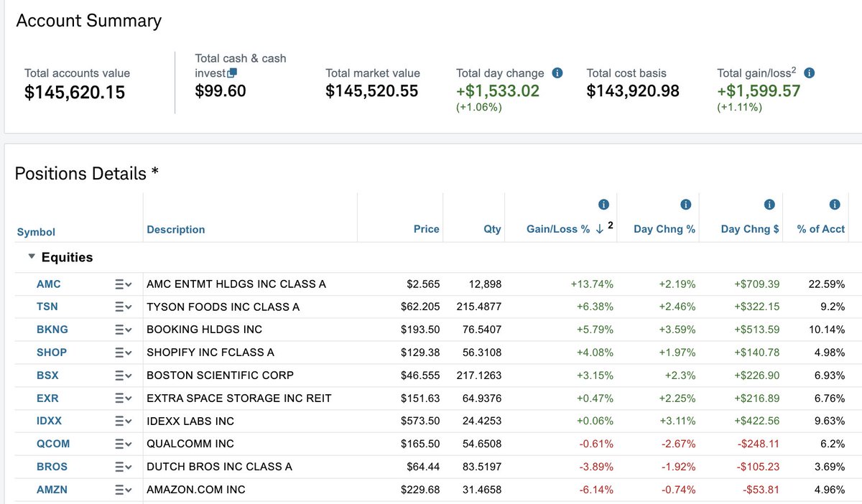Select AMC gain/loss value +13.74%
This screenshot has width=862, height=504.
(x=593, y=284)
